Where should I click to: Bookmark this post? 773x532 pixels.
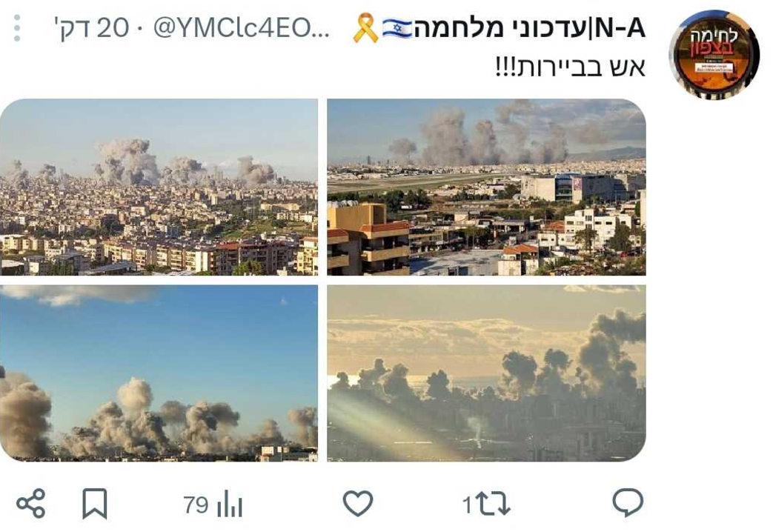pos(95,503)
